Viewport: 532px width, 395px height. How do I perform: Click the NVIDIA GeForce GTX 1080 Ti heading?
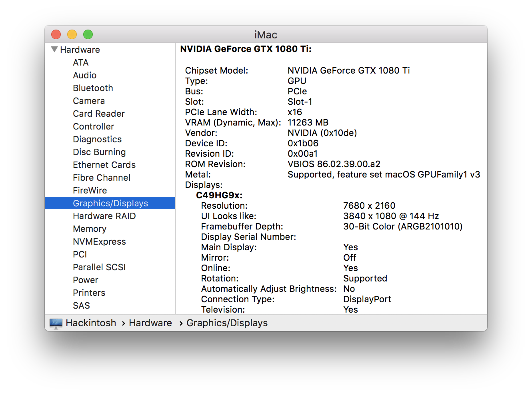(x=246, y=49)
